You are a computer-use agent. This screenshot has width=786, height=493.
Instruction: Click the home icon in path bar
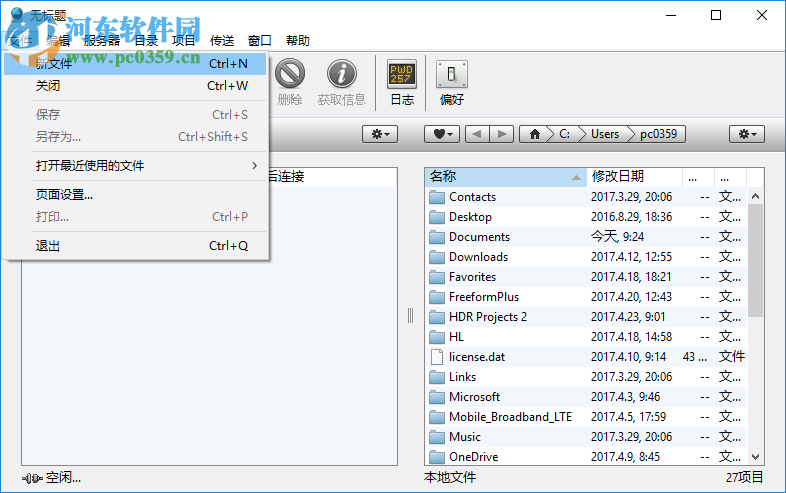(x=535, y=134)
